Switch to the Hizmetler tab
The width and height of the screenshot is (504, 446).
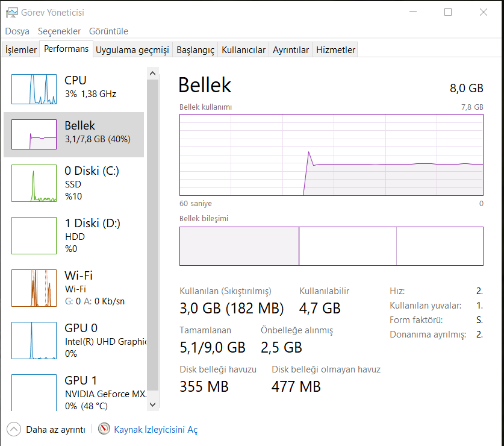(335, 50)
